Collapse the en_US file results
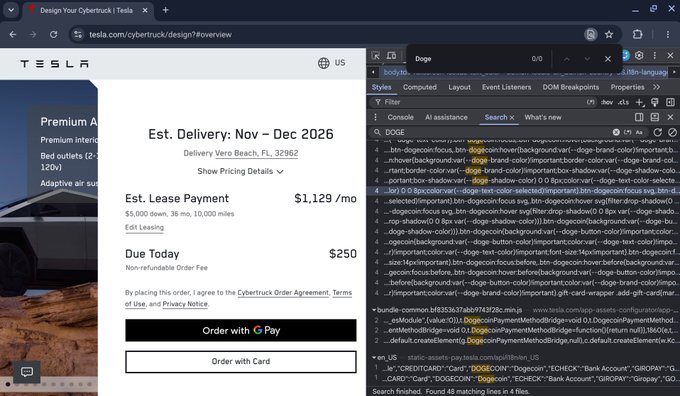Screen dimensions: 680x396 point(374,358)
